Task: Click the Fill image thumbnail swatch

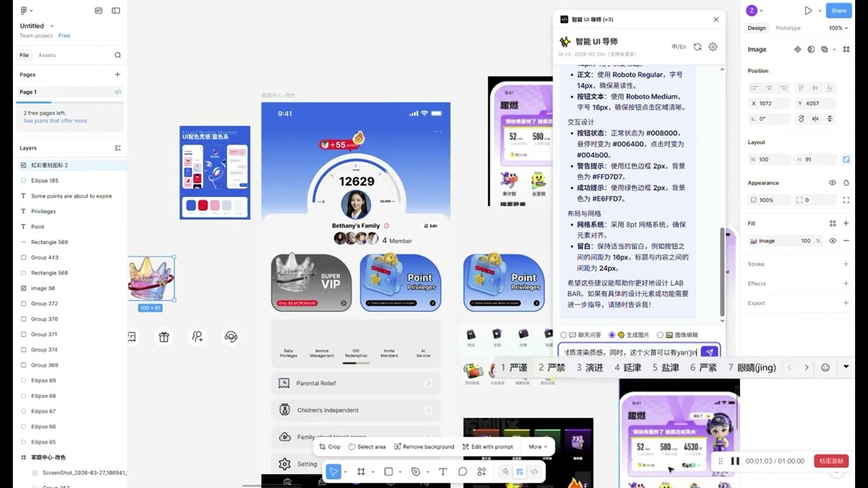Action: 753,241
